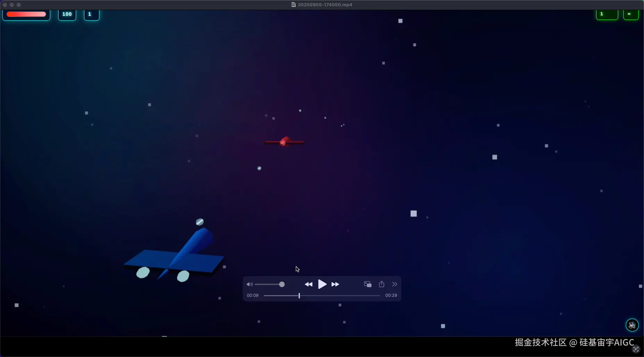Mute audio via the speaker icon
This screenshot has height=357, width=644.
[x=250, y=284]
